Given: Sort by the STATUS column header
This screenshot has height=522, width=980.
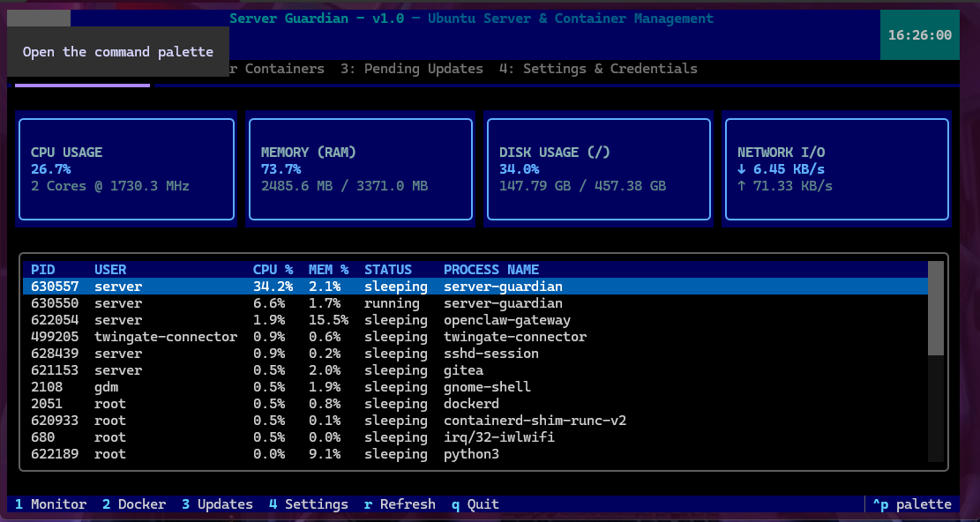Looking at the screenshot, I should (388, 270).
